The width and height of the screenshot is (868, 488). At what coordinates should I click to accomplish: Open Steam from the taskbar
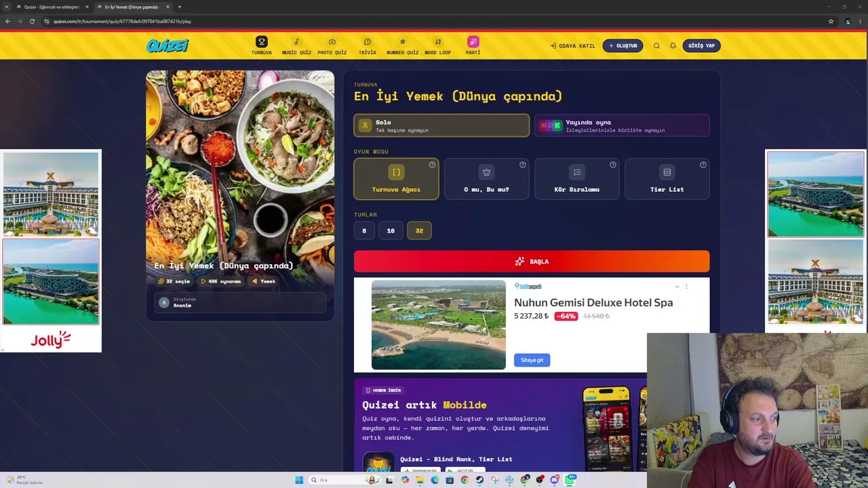click(479, 480)
